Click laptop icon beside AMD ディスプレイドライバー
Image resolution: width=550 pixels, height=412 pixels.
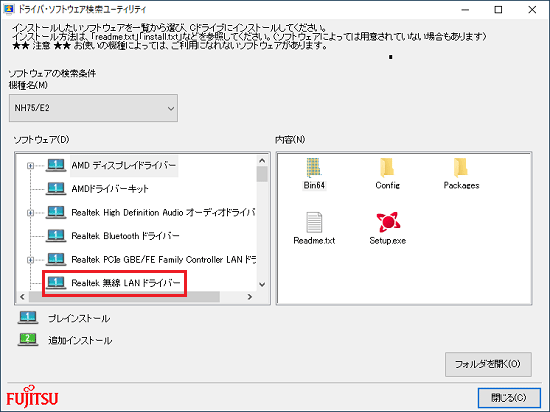click(x=56, y=165)
